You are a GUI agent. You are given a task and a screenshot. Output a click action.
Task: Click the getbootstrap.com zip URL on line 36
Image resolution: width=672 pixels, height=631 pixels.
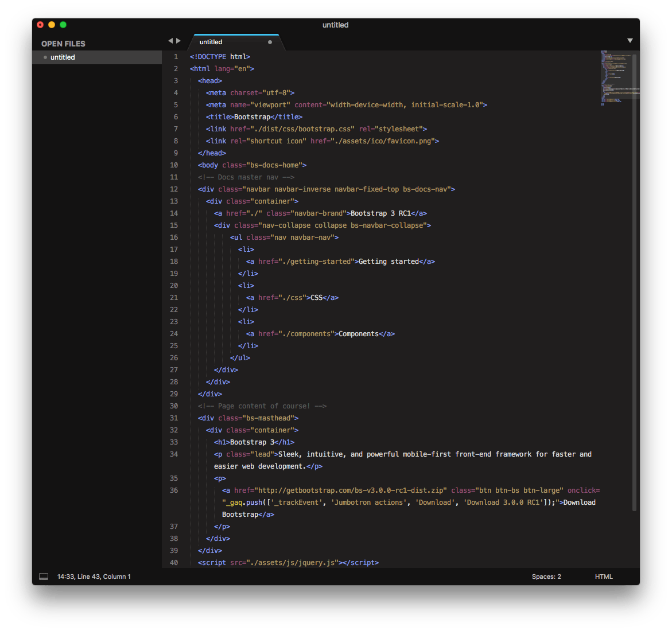pos(351,490)
